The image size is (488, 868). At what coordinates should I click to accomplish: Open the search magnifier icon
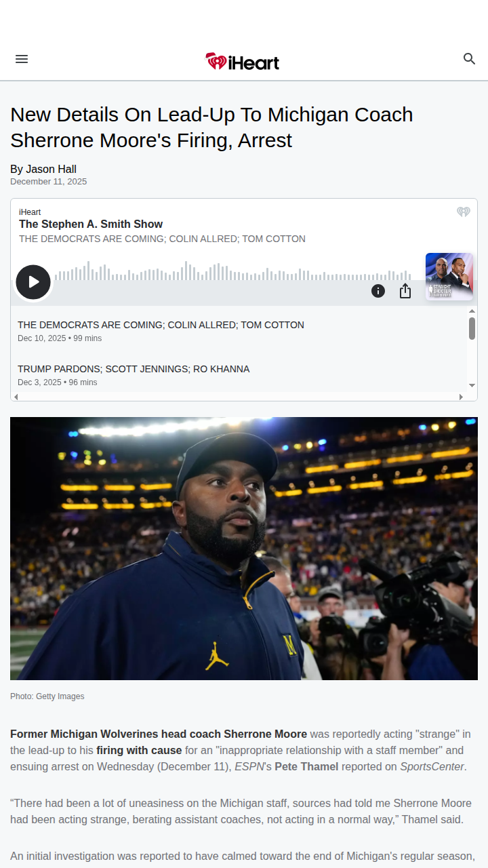tap(469, 59)
